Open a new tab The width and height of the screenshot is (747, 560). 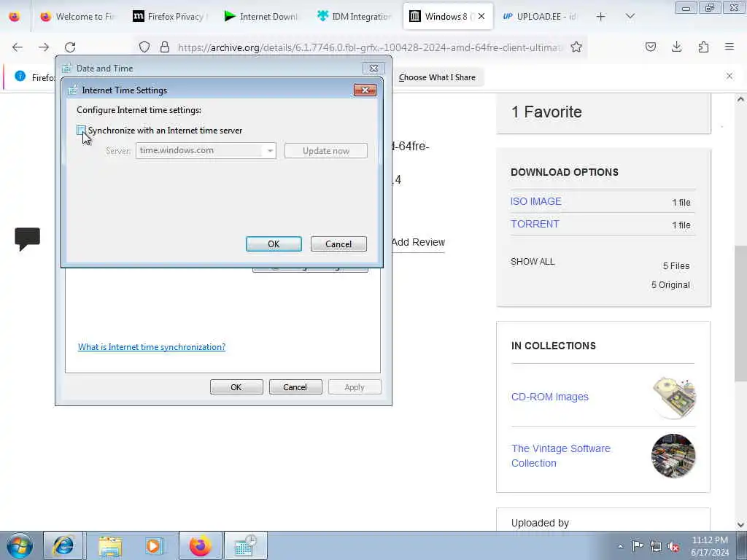(601, 17)
